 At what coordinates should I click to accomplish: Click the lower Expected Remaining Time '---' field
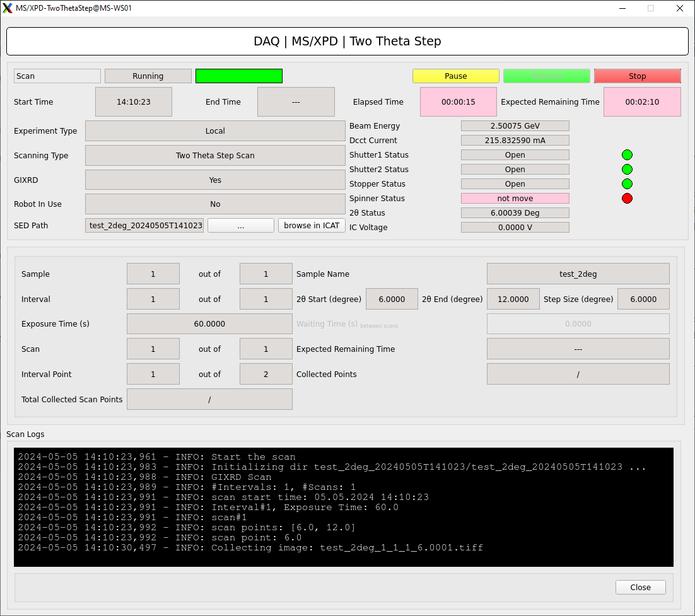[x=578, y=349]
